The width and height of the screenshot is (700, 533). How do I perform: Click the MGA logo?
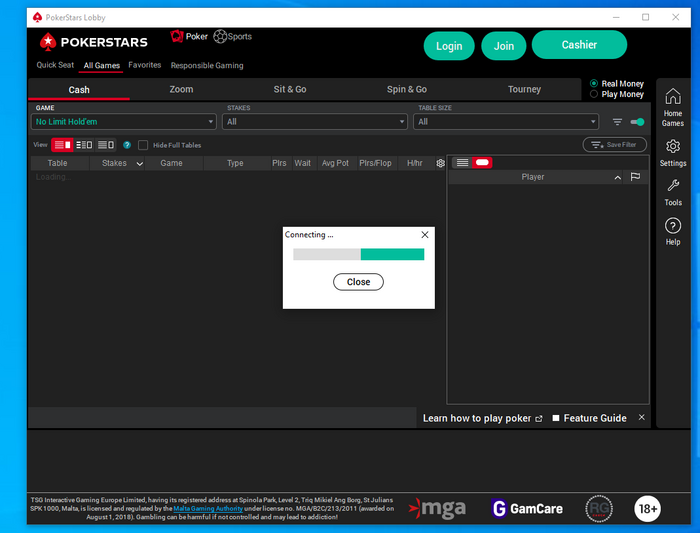pos(437,508)
